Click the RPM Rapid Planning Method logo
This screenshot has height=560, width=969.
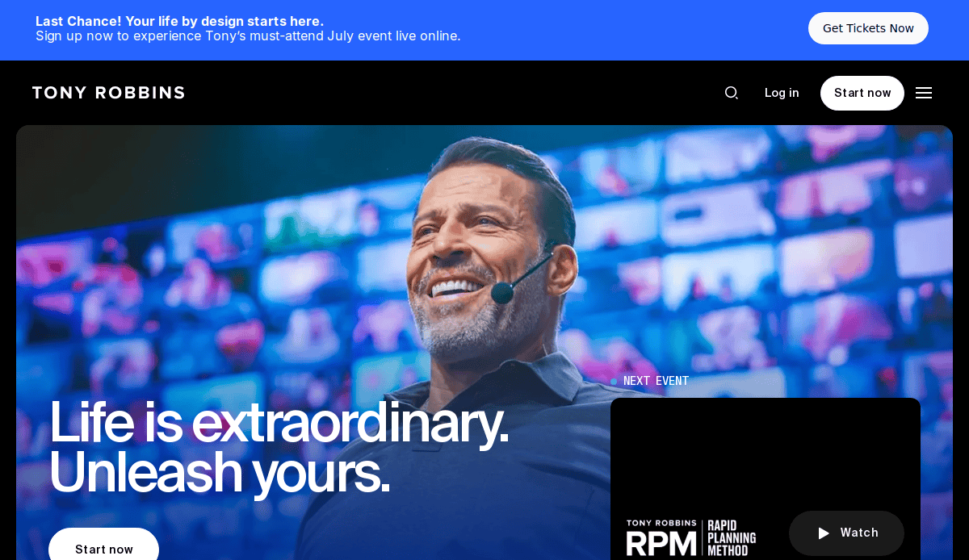691,537
